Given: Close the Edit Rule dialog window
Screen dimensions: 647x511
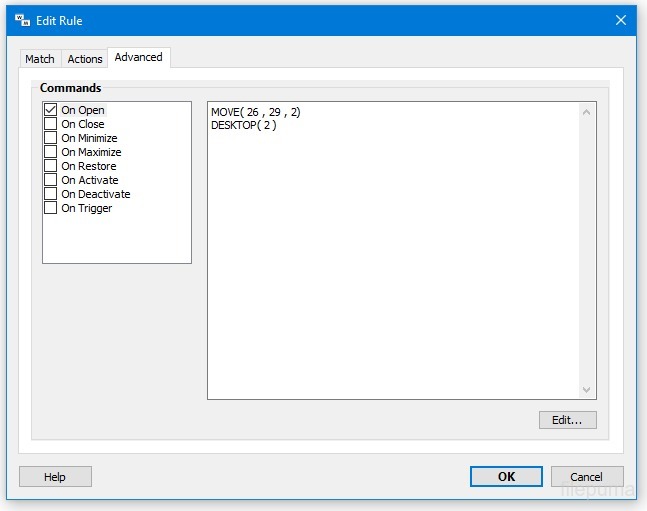Looking at the screenshot, I should pyautogui.click(x=621, y=20).
